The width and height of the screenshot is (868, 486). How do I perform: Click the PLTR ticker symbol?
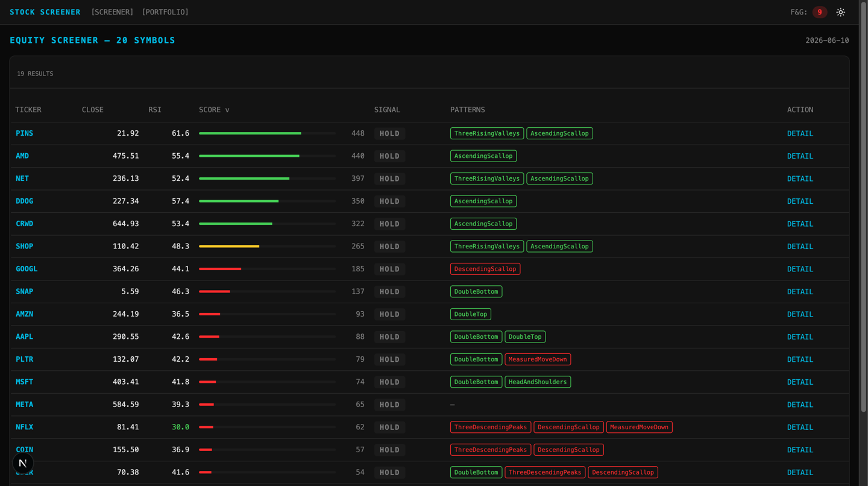tap(24, 359)
